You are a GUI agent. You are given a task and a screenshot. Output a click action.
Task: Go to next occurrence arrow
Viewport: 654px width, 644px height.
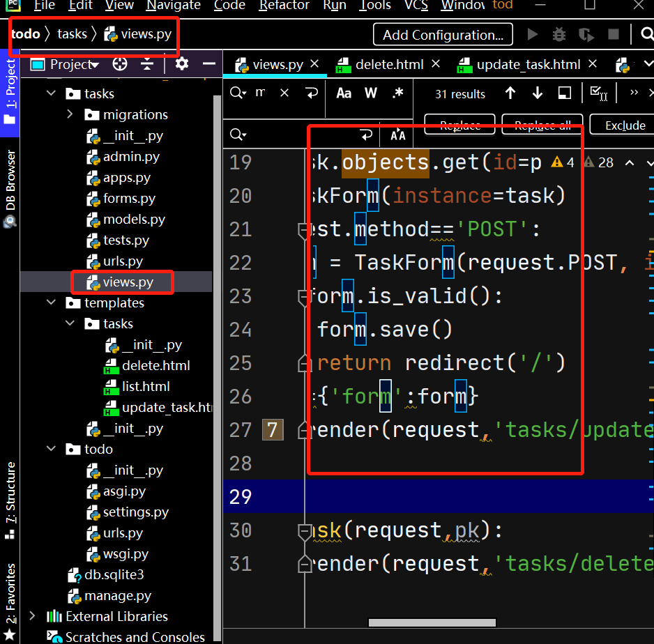pos(537,93)
